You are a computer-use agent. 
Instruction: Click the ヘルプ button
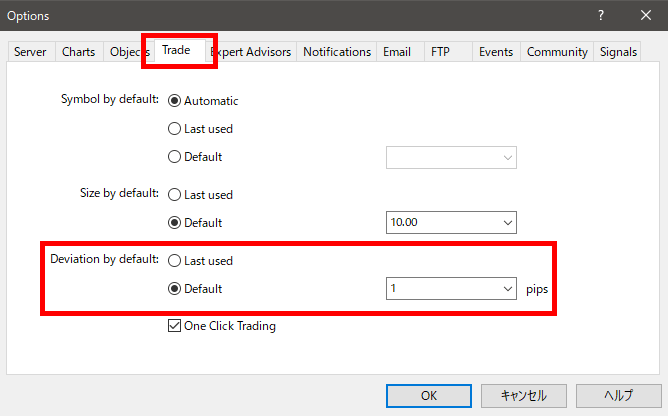[x=619, y=396]
